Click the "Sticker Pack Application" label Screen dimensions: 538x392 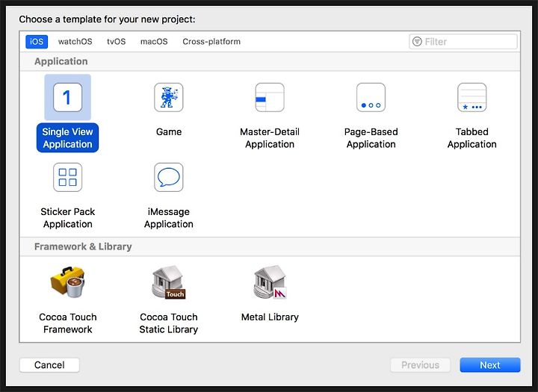[x=67, y=218]
